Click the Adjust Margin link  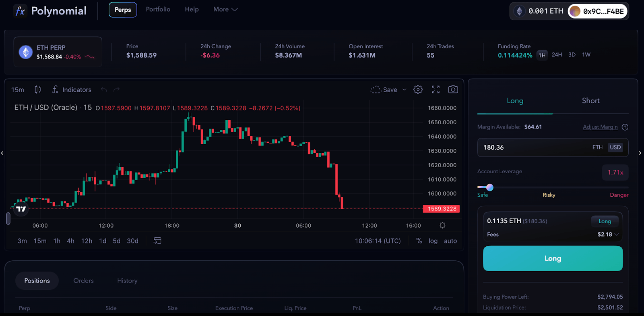pyautogui.click(x=600, y=127)
